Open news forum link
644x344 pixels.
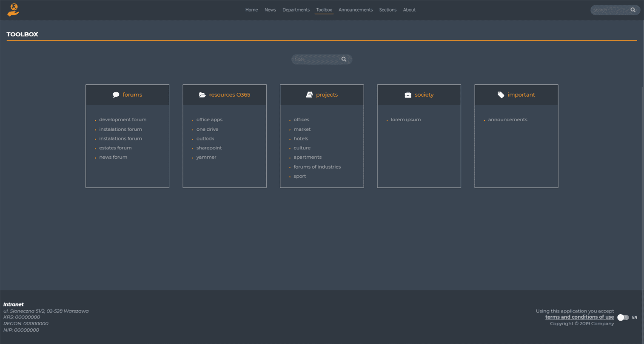point(113,157)
